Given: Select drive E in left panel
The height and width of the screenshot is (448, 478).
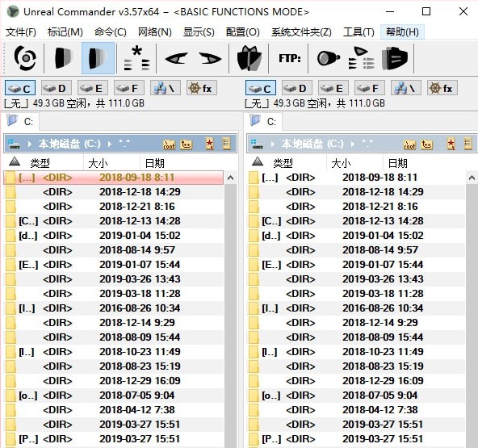Looking at the screenshot, I should 93,88.
